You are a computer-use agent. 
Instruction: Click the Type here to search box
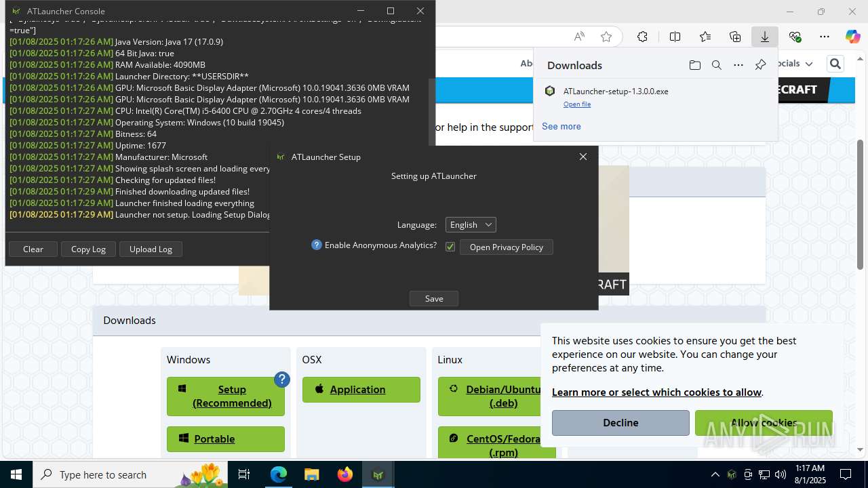(131, 474)
